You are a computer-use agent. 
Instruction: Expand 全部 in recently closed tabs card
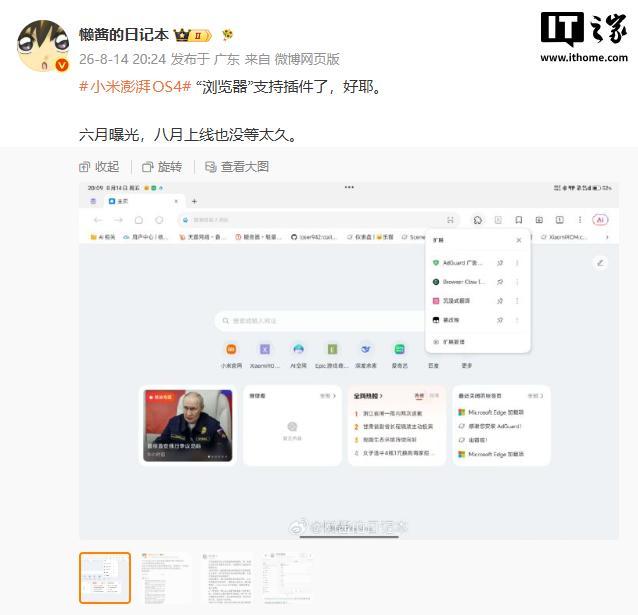(x=535, y=396)
